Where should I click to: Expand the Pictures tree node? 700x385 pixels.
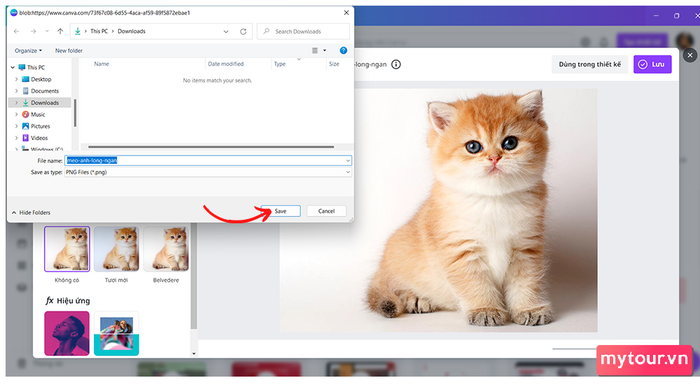[17, 126]
